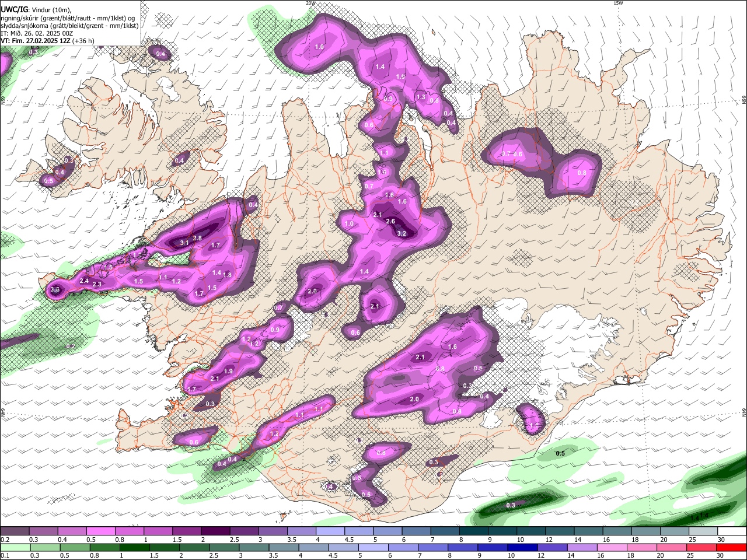Click the light grey 25–30 swatch in upper legend row
Viewport: 747px width, 560px height.
tap(703, 531)
